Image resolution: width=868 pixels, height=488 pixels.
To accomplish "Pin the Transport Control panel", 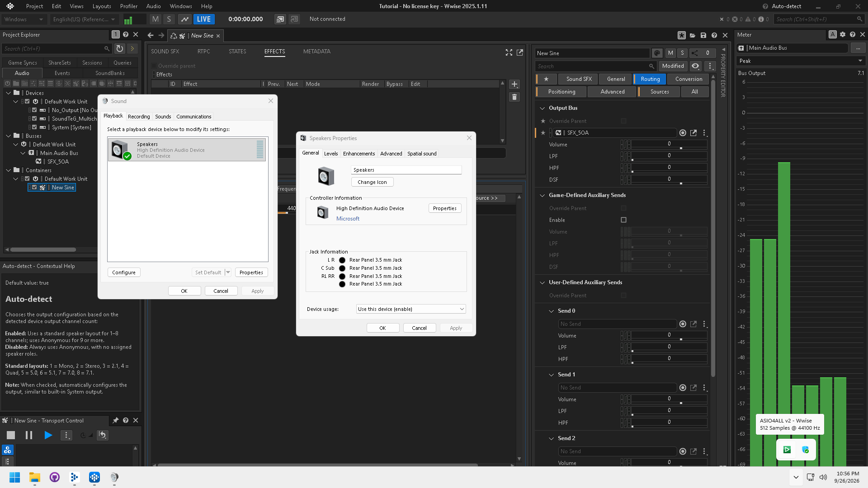I will (x=116, y=420).
